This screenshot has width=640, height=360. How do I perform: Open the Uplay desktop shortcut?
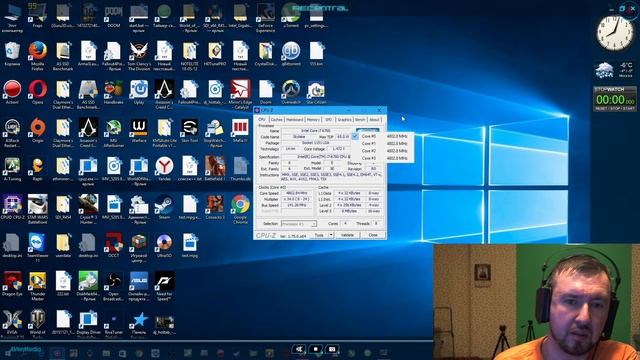139,90
